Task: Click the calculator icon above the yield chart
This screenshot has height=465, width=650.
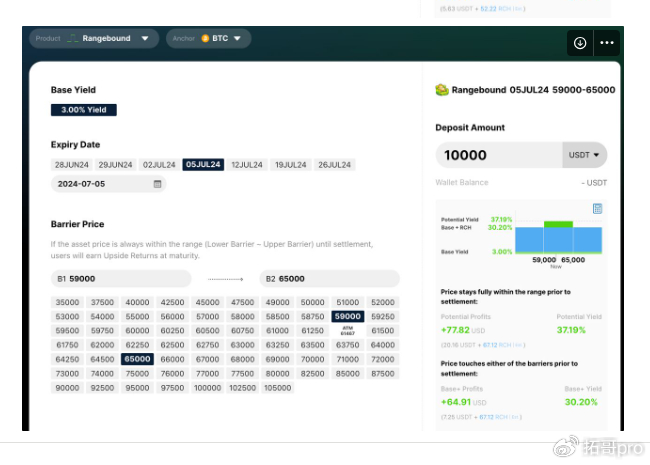Action: 597,209
